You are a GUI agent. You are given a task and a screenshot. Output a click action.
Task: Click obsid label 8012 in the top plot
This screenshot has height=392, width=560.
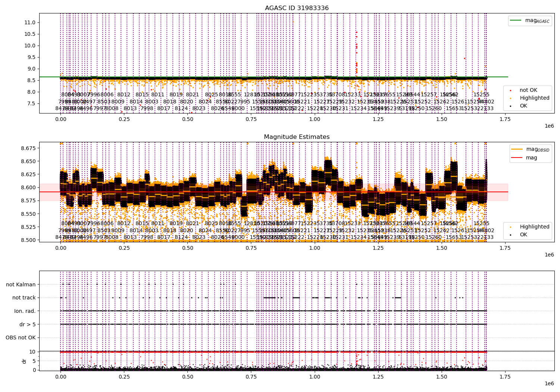124,95
